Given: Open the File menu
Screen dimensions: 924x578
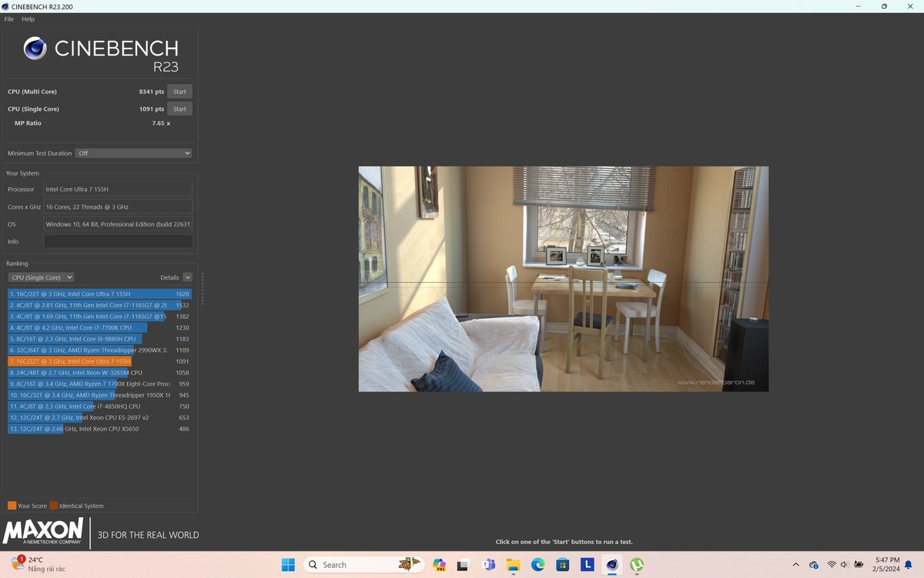Looking at the screenshot, I should [x=9, y=19].
